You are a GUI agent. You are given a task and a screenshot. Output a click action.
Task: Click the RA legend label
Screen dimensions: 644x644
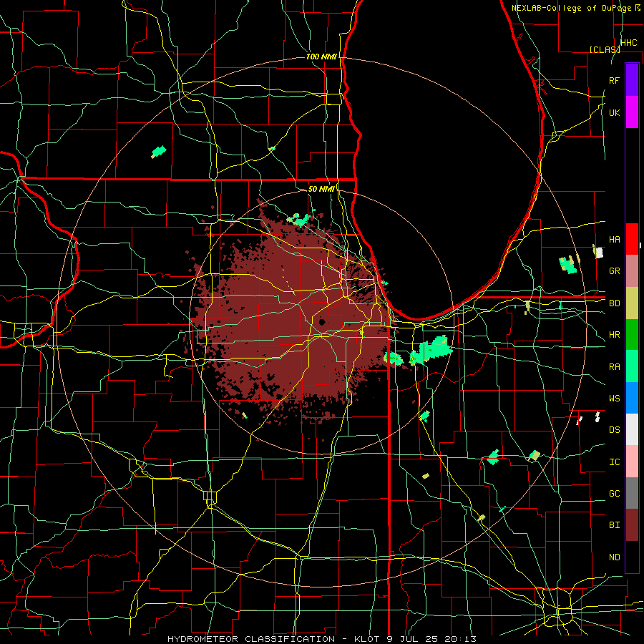[615, 367]
